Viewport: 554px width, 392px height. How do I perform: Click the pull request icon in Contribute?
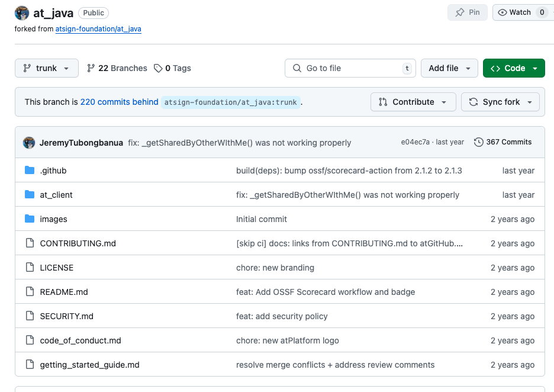383,102
